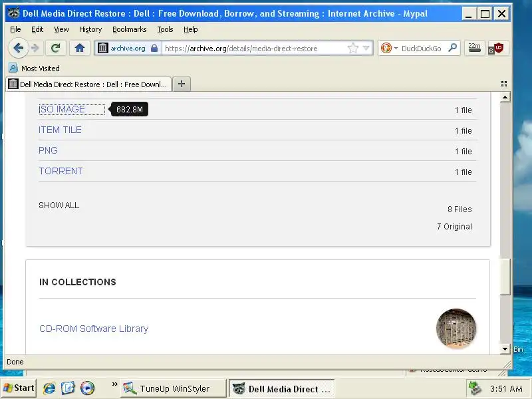Image resolution: width=532 pixels, height=399 pixels.
Task: Click the Show Desktop quick launch icon
Action: pos(68,388)
